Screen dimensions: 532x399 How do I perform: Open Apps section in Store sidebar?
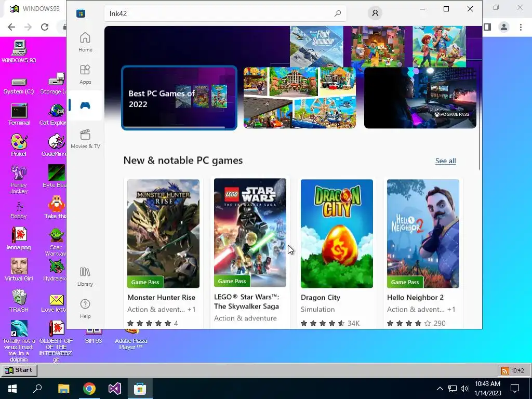[x=85, y=74]
